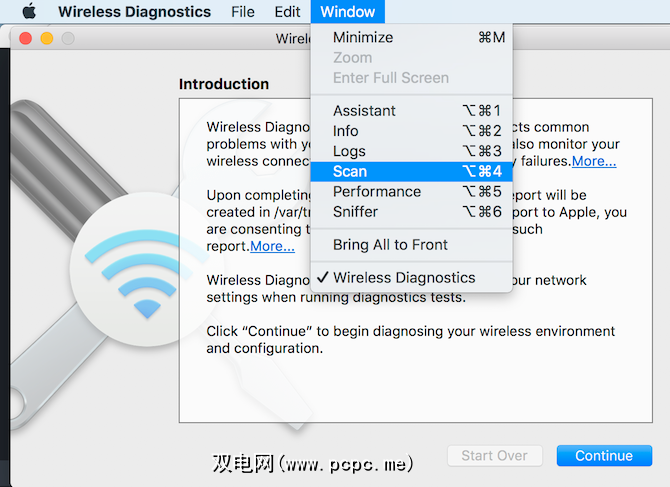Select the checked Wireless Diagnostics window entry
Image resolution: width=670 pixels, height=487 pixels.
coord(404,277)
